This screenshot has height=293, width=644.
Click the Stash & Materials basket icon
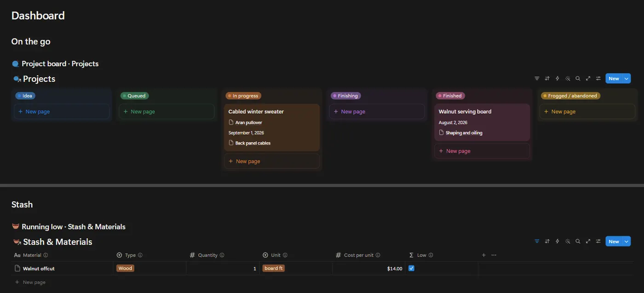(17, 242)
